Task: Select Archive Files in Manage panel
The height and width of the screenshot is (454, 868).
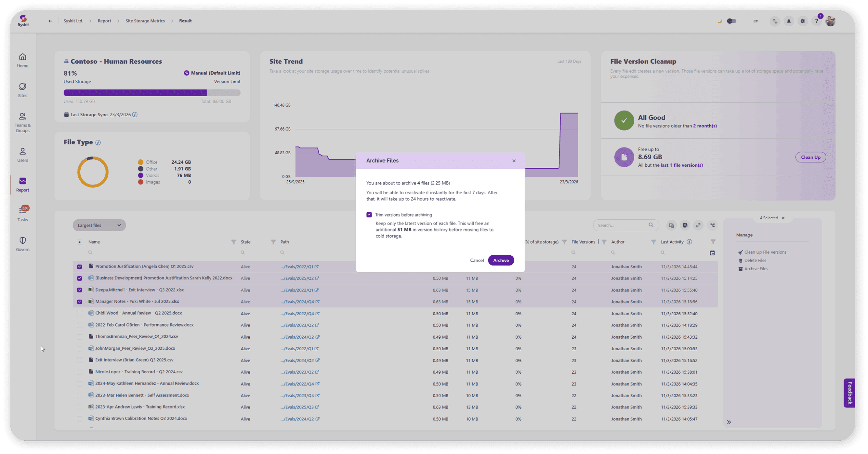Action: (x=756, y=269)
